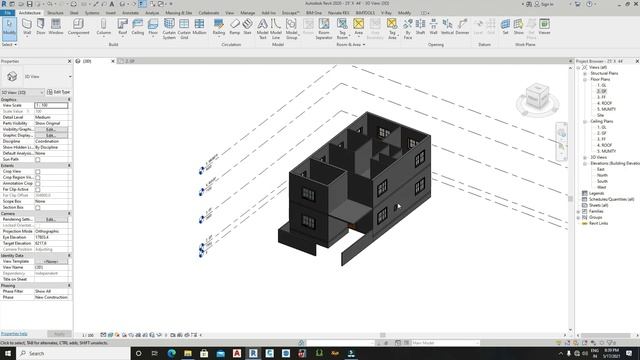Switch to the View ribbon tab

click(229, 13)
